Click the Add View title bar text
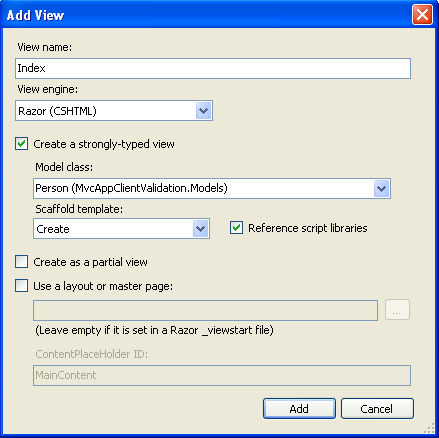This screenshot has width=439, height=438. tap(35, 15)
